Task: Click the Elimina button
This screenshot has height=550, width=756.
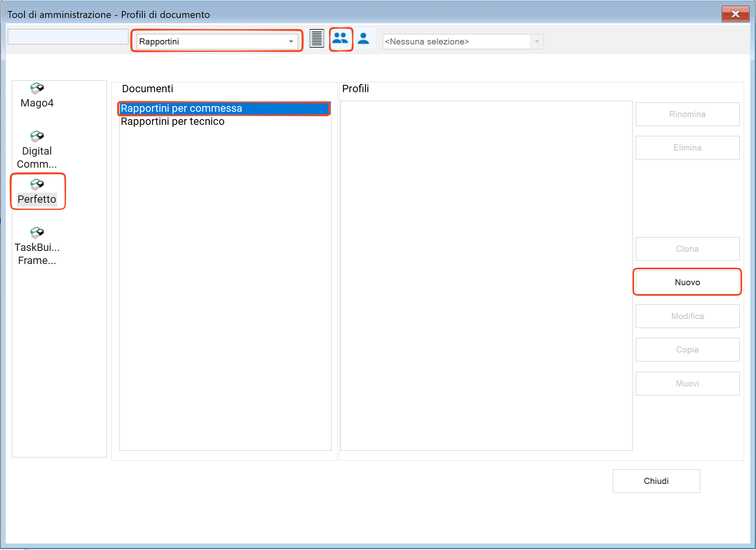Action: click(x=687, y=148)
